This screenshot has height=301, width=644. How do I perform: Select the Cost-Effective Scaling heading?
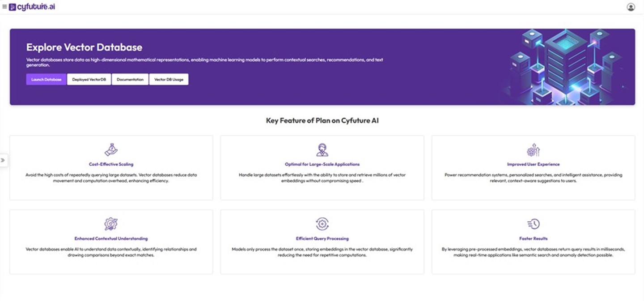tap(111, 164)
